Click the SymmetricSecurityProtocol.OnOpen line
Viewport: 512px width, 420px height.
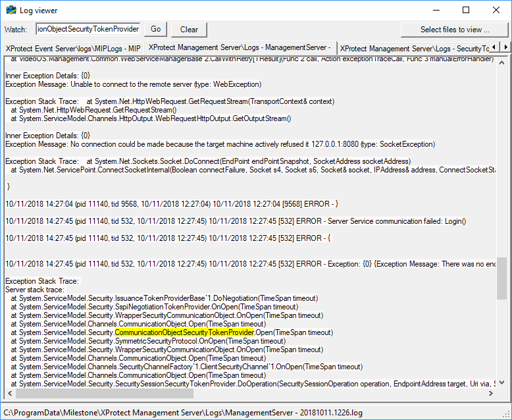(148, 341)
